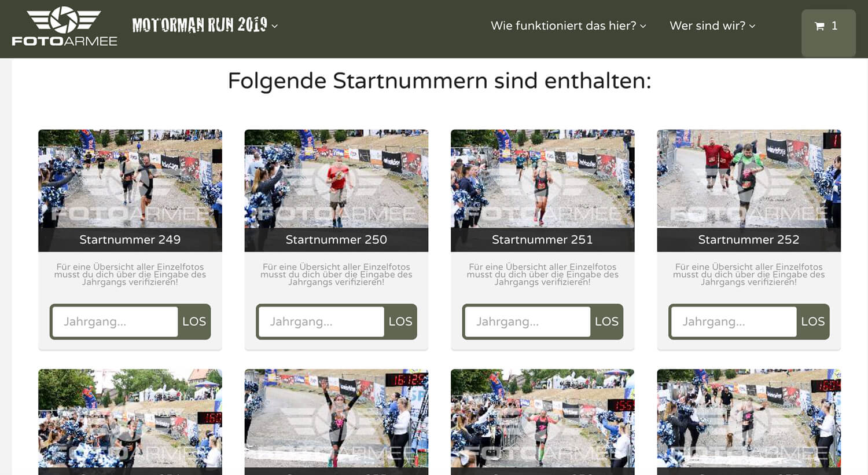The width and height of the screenshot is (868, 475).
Task: Focus the Jahrgang field for Startnummer 251
Action: point(527,321)
